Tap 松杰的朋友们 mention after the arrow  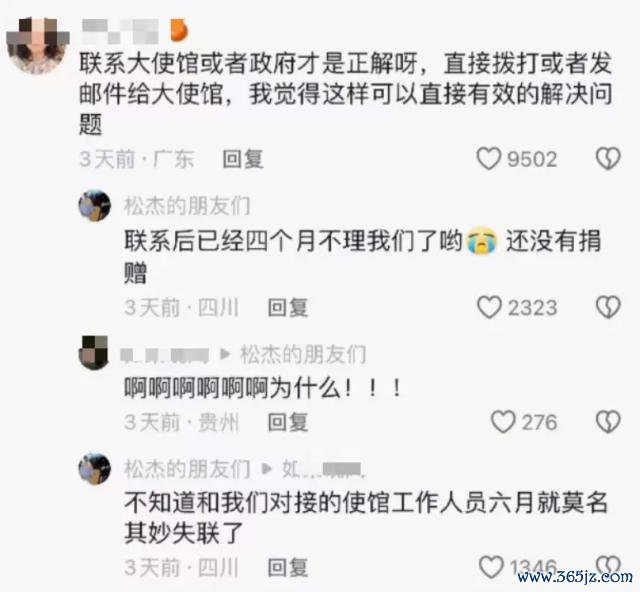(303, 354)
